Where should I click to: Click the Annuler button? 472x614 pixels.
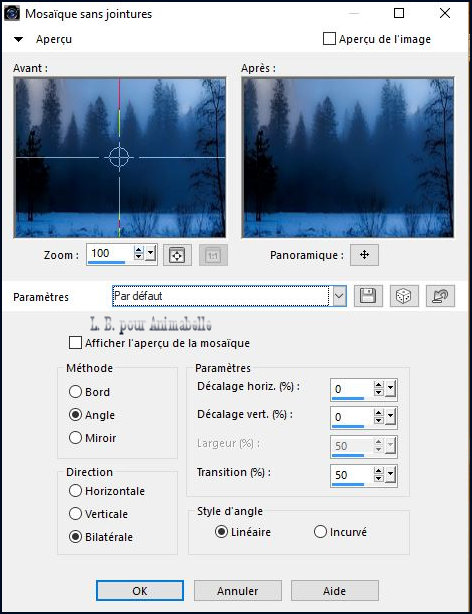click(238, 591)
